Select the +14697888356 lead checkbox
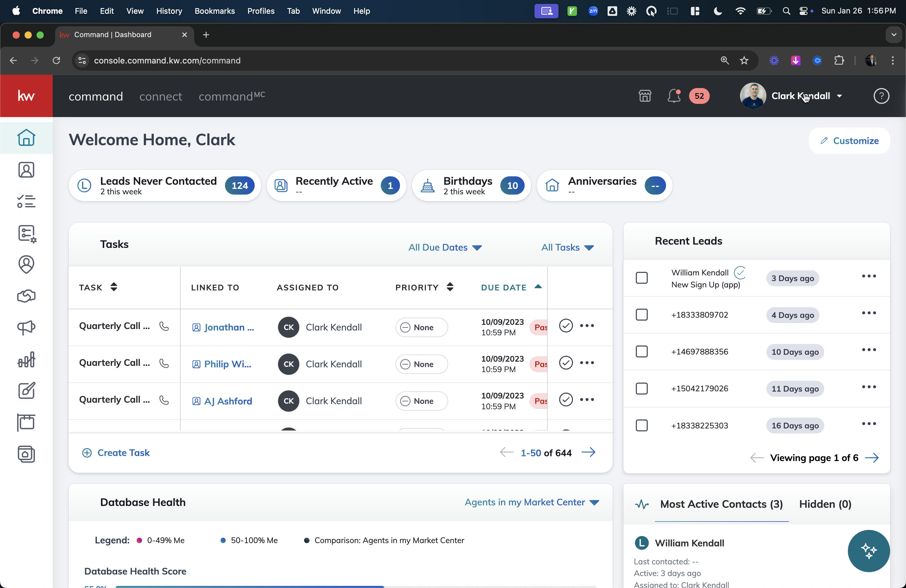 [x=642, y=351]
